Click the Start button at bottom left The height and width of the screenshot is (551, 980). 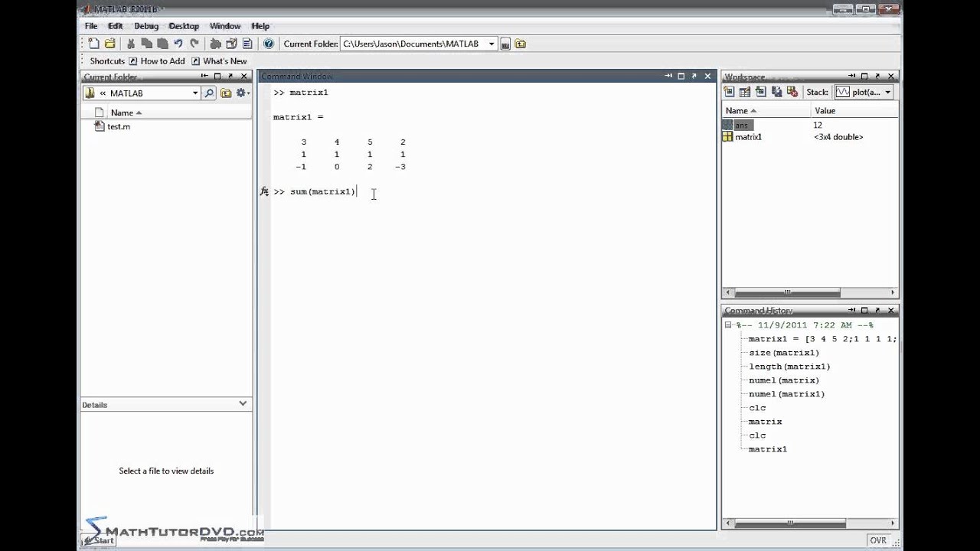coord(98,540)
